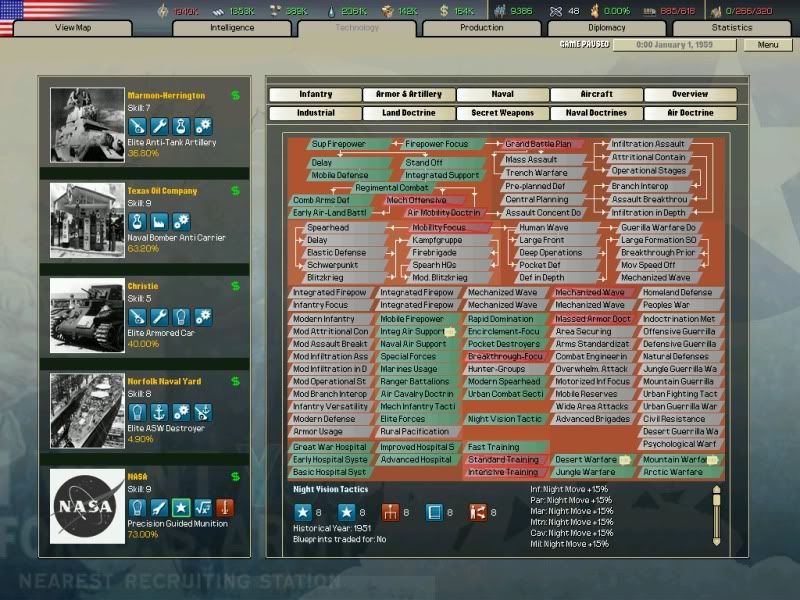Screen dimensions: 800x600
Task: Open the Secret Weapons category
Action: click(x=501, y=112)
